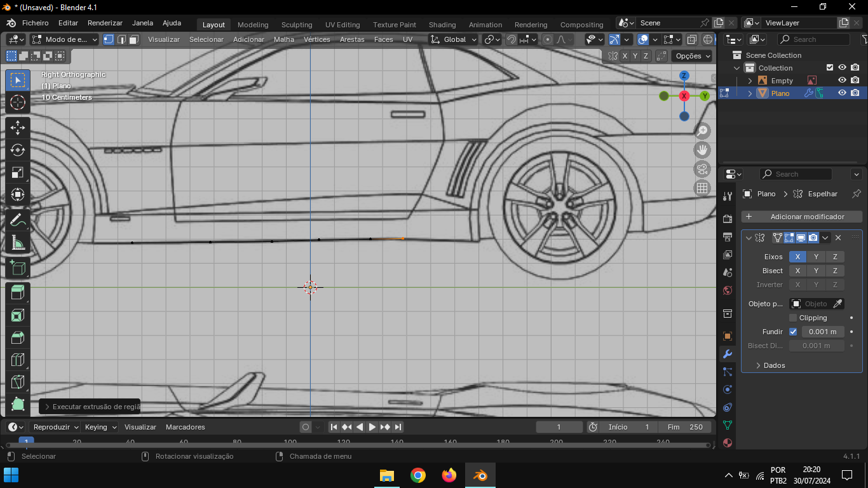The image size is (868, 488).
Task: Collapse the Espelhar modifier panel
Action: point(749,238)
